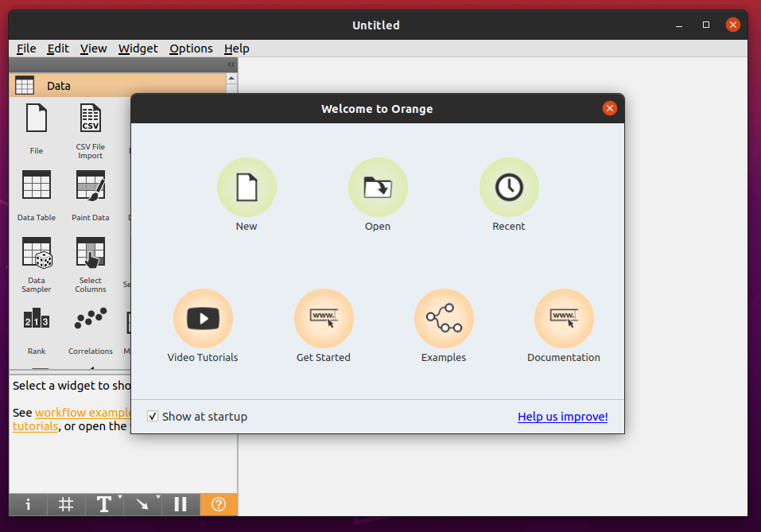This screenshot has width=761, height=532.
Task: Select the arrow annotation tool
Action: click(x=142, y=505)
